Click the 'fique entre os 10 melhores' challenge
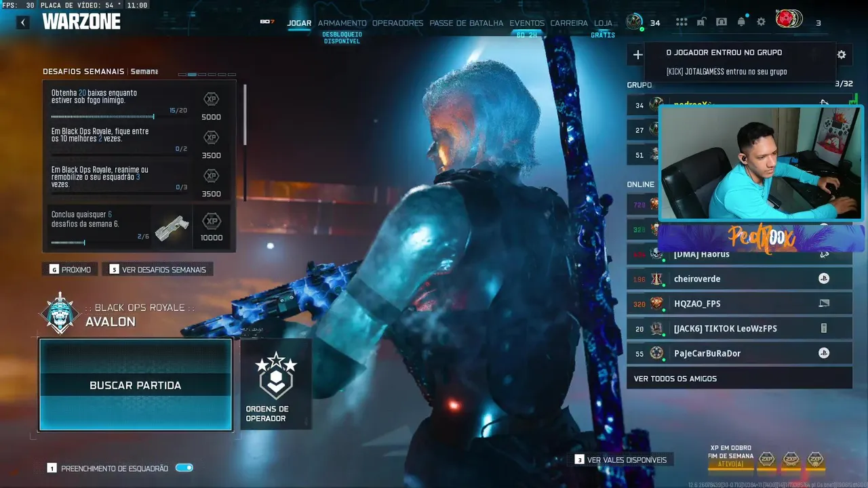This screenshot has height=488, width=868. tap(139, 141)
